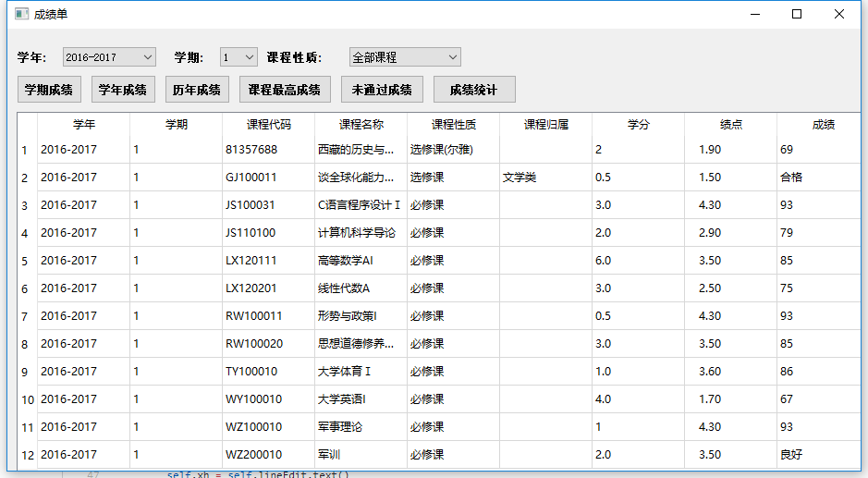The width and height of the screenshot is (868, 478).
Task: Select the 大学英语I cell
Action: 361,398
